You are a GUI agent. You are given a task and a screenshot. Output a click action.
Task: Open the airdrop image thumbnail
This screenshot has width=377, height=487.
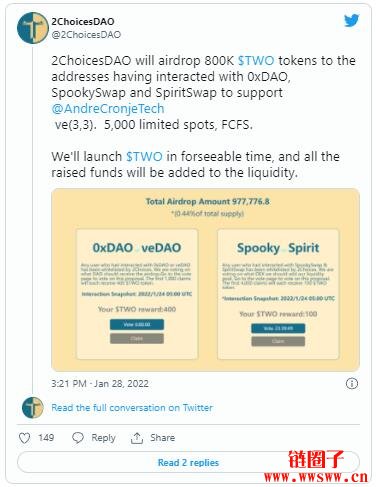(205, 280)
